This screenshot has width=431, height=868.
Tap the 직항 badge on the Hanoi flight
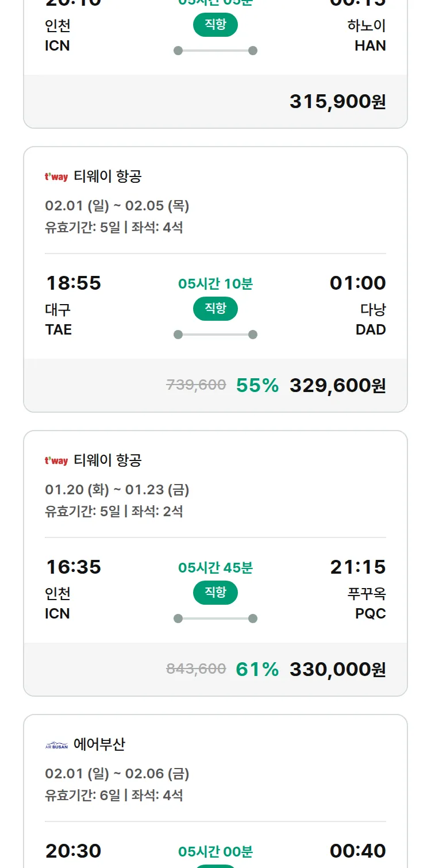(x=215, y=25)
